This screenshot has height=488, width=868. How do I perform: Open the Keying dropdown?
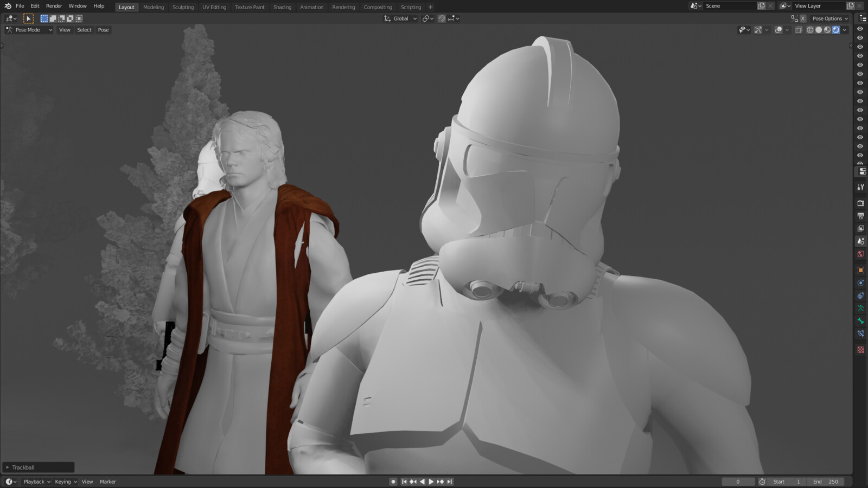[x=66, y=481]
